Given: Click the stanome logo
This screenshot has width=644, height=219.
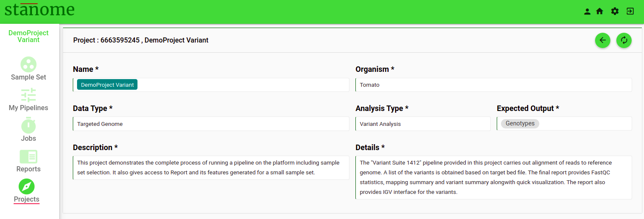Looking at the screenshot, I should point(40,10).
